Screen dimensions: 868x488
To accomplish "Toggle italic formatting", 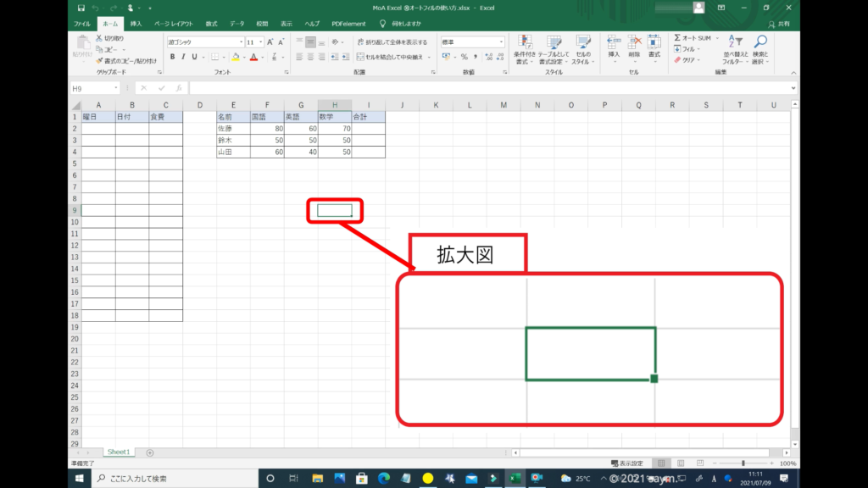I will pos(183,57).
